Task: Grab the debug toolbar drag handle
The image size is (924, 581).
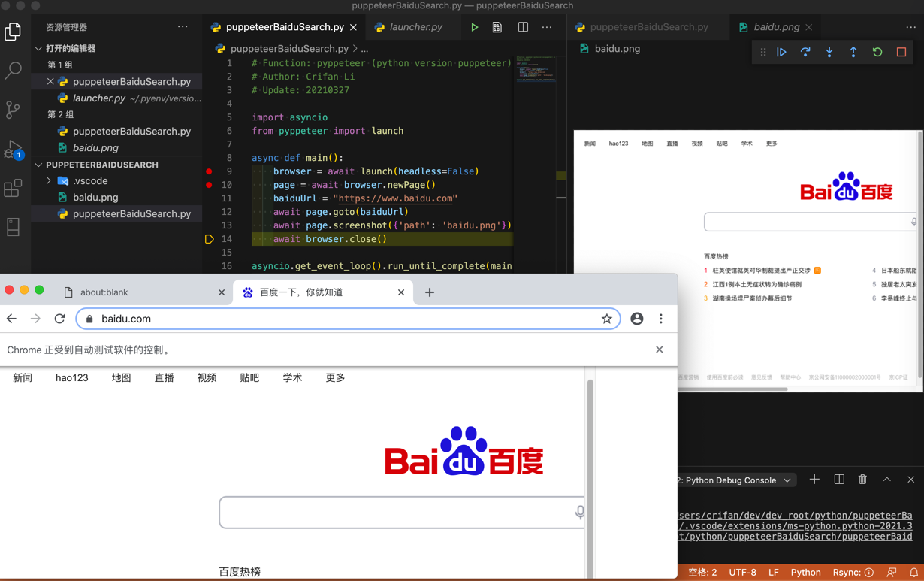Action: click(762, 52)
